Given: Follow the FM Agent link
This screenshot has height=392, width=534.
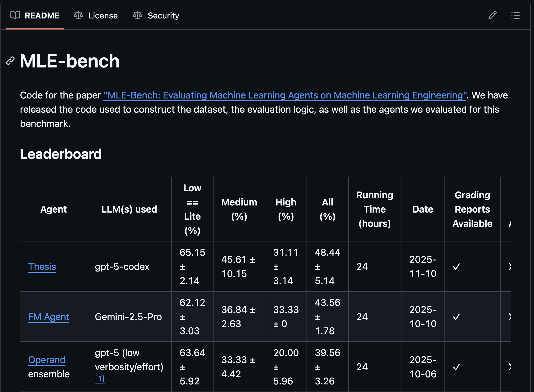Looking at the screenshot, I should pyautogui.click(x=49, y=317).
